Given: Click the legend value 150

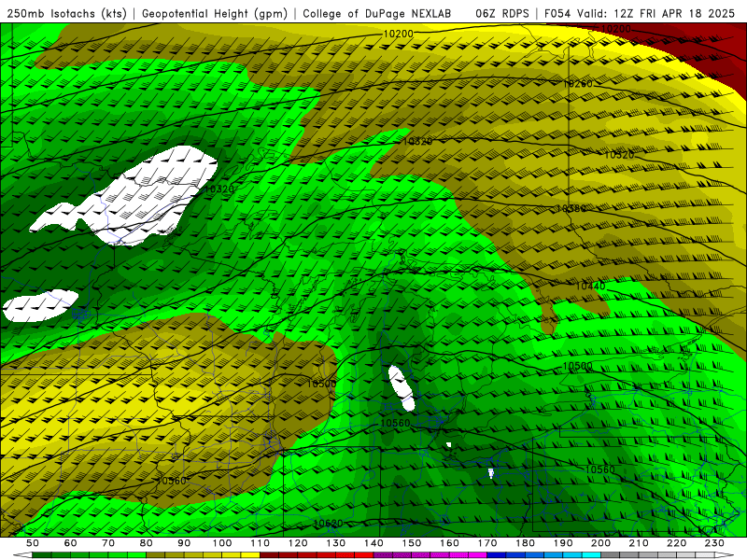Looking at the screenshot, I should click(412, 543).
